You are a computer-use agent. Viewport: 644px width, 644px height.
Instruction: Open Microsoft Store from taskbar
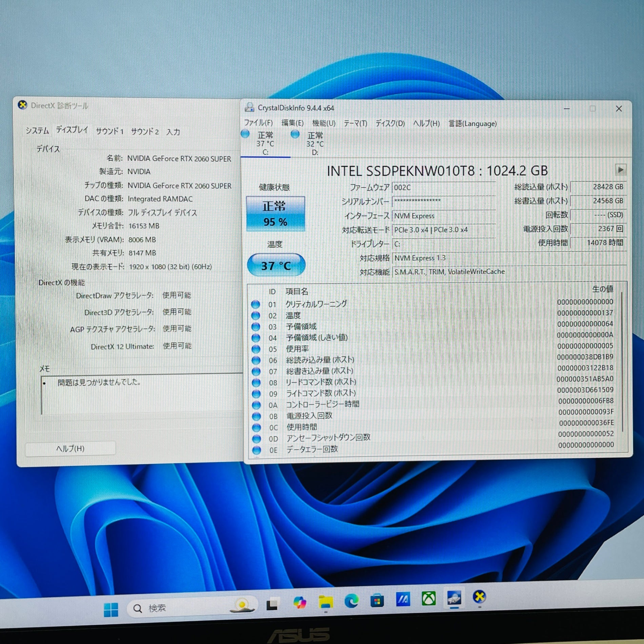[x=377, y=601]
